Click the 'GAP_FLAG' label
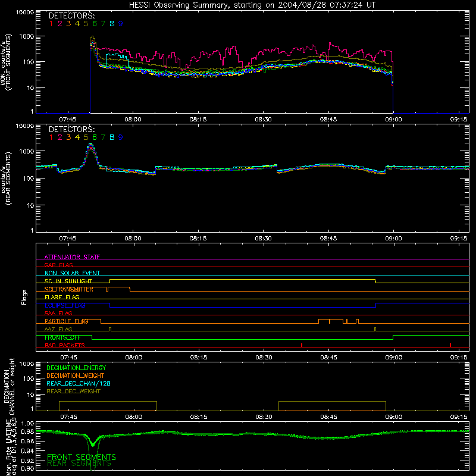 tap(58, 265)
